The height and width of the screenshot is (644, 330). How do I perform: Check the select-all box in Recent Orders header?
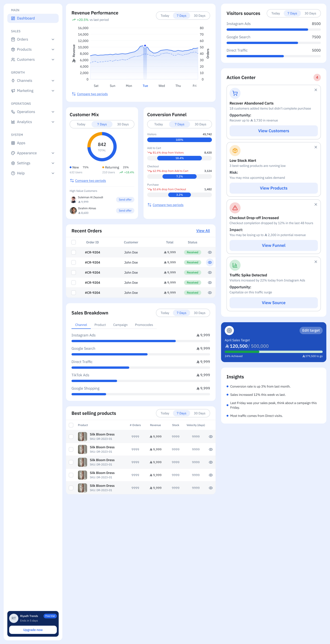(x=74, y=242)
